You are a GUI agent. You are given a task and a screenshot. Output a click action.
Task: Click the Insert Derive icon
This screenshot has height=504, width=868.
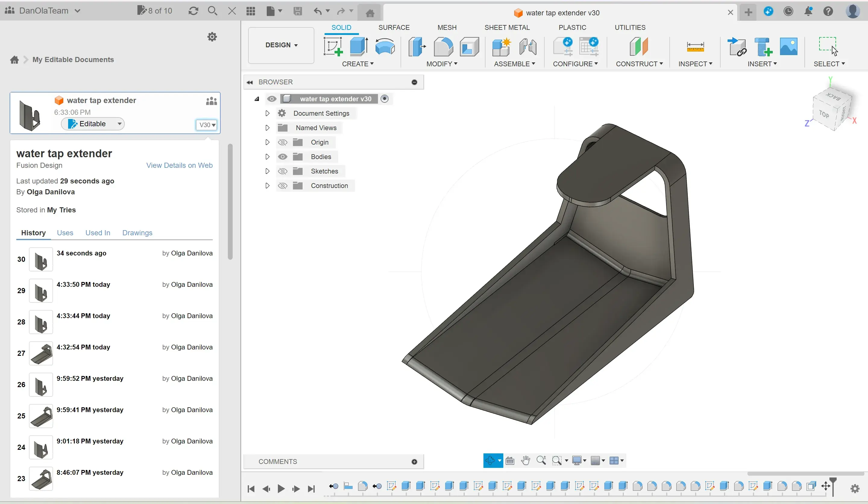pyautogui.click(x=737, y=46)
